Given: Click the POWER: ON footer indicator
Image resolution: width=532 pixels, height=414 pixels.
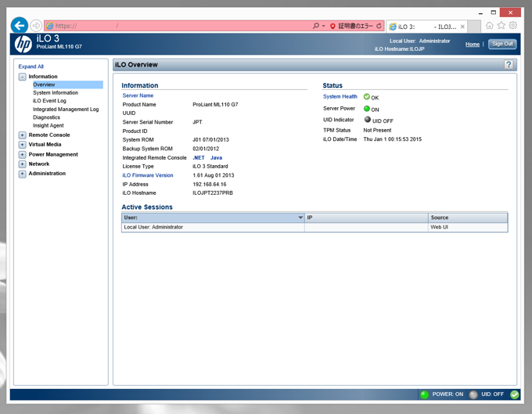Looking at the screenshot, I should pos(442,394).
